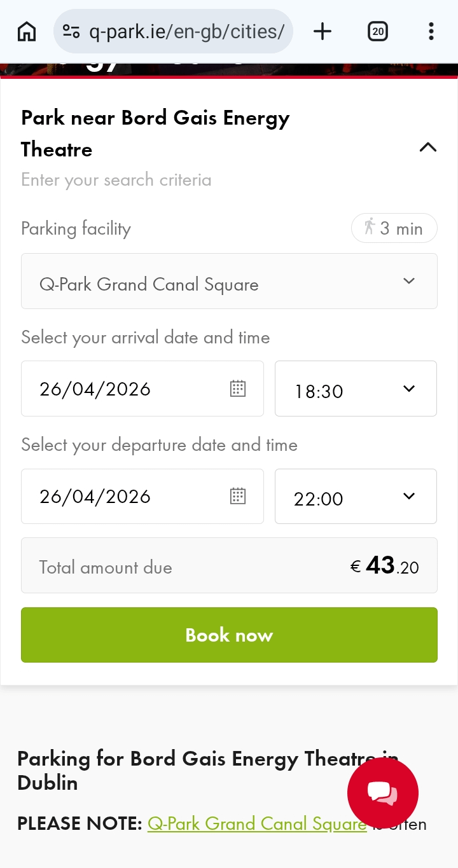Open the departure date calendar icon
458x868 pixels.
pyautogui.click(x=238, y=496)
